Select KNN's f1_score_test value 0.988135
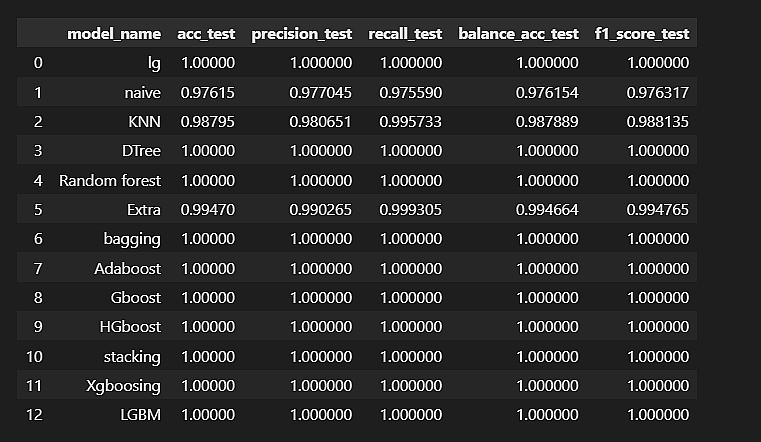The width and height of the screenshot is (761, 442). 658,122
